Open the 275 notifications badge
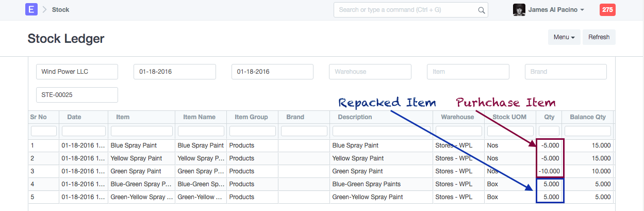Image resolution: width=644 pixels, height=211 pixels. [607, 10]
